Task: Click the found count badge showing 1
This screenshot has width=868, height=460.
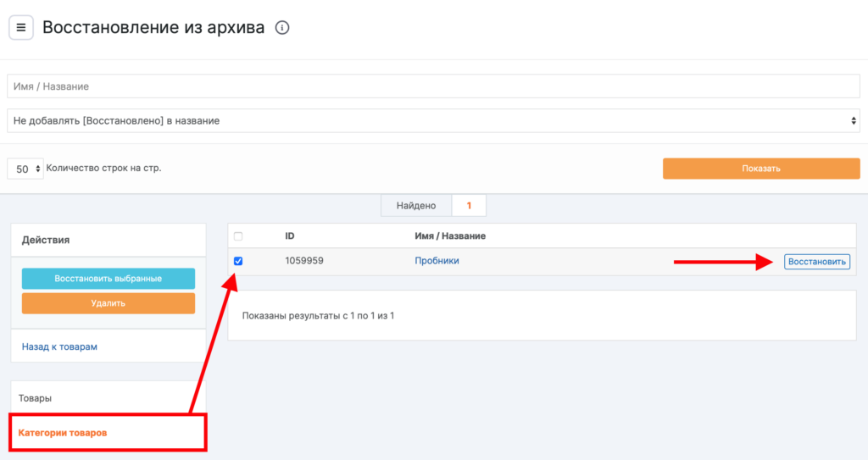Action: click(469, 206)
